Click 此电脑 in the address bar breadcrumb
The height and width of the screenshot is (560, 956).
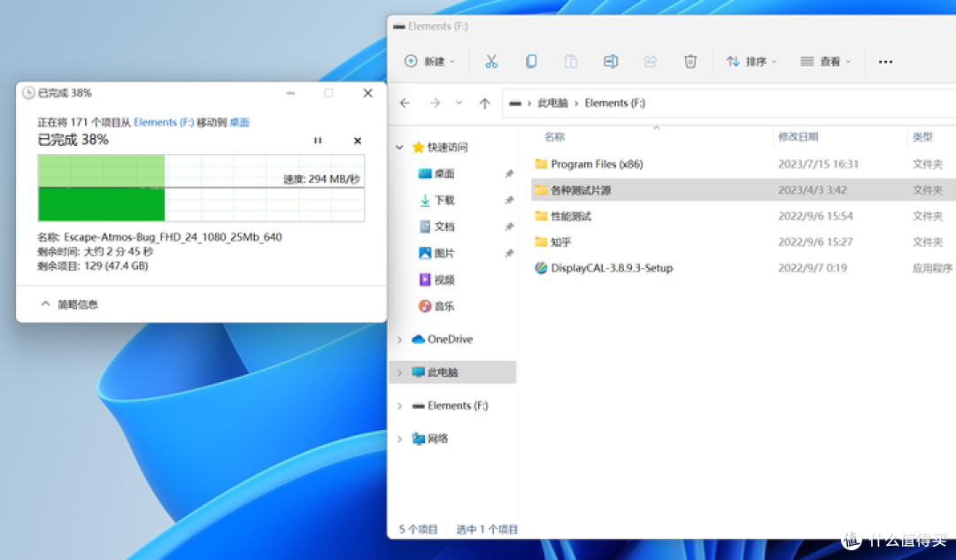(552, 103)
